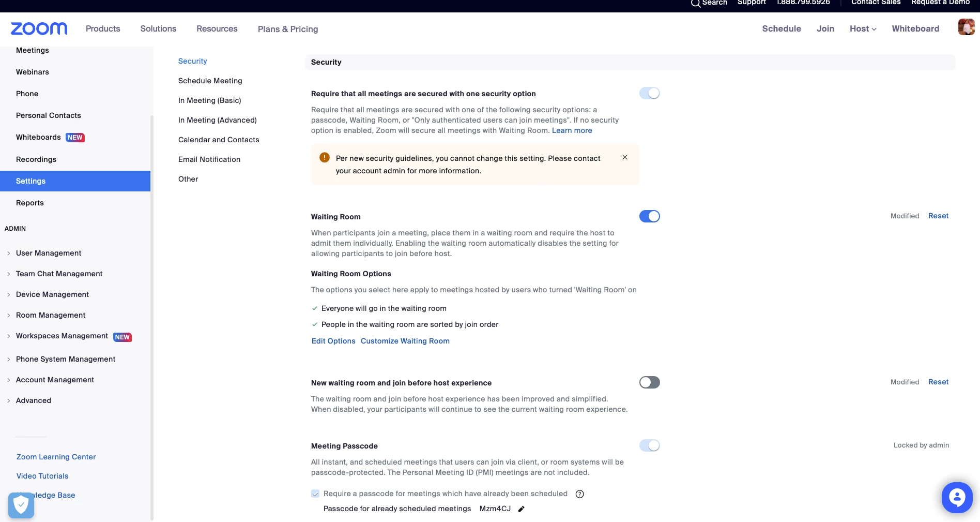
Task: Toggle the Meeting Passcode switch
Action: (x=650, y=445)
